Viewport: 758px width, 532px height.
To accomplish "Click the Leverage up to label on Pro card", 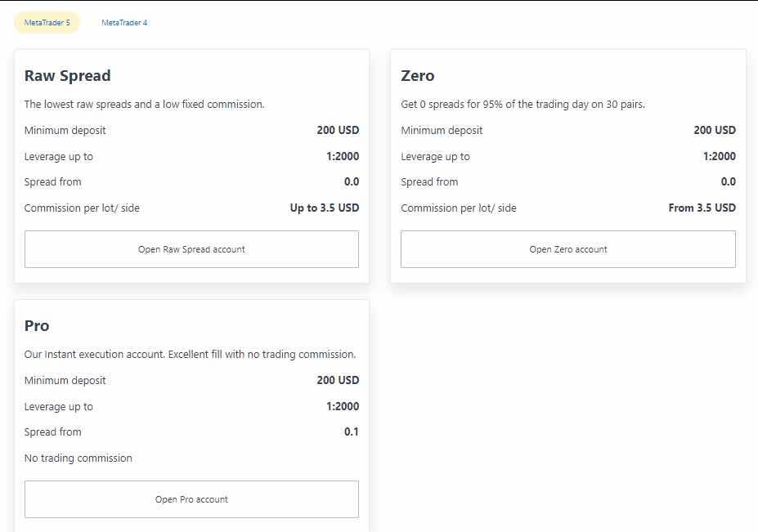I will pyautogui.click(x=59, y=406).
